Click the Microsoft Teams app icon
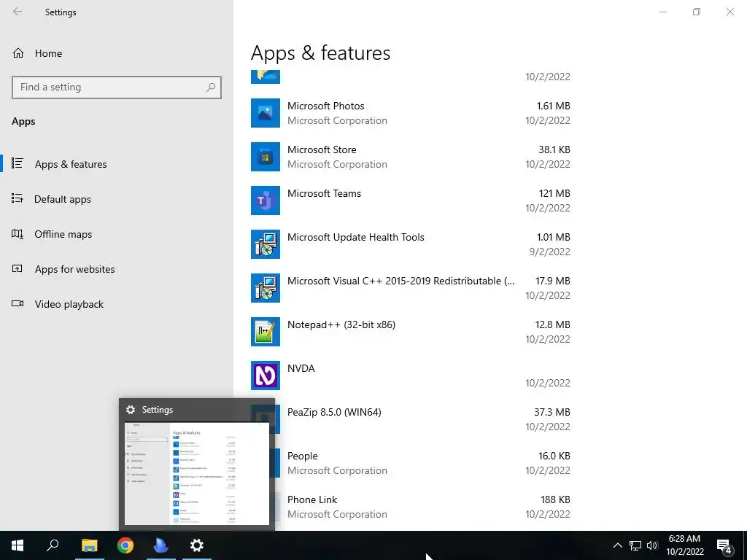The width and height of the screenshot is (747, 560). (x=266, y=201)
